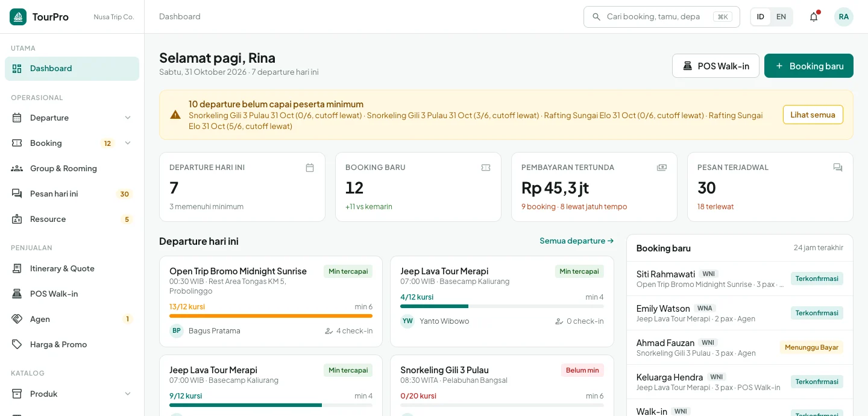Click the money icon on Pembayaran Tertunda card
This screenshot has width=868, height=416.
662,168
